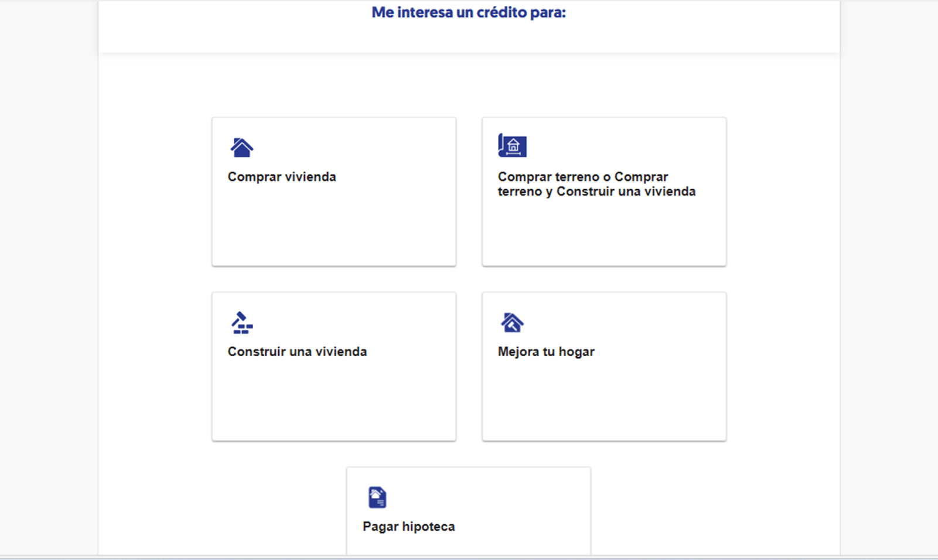Viewport: 938px width, 560px height.
Task: Open the Pagar hipoteca label
Action: [409, 527]
